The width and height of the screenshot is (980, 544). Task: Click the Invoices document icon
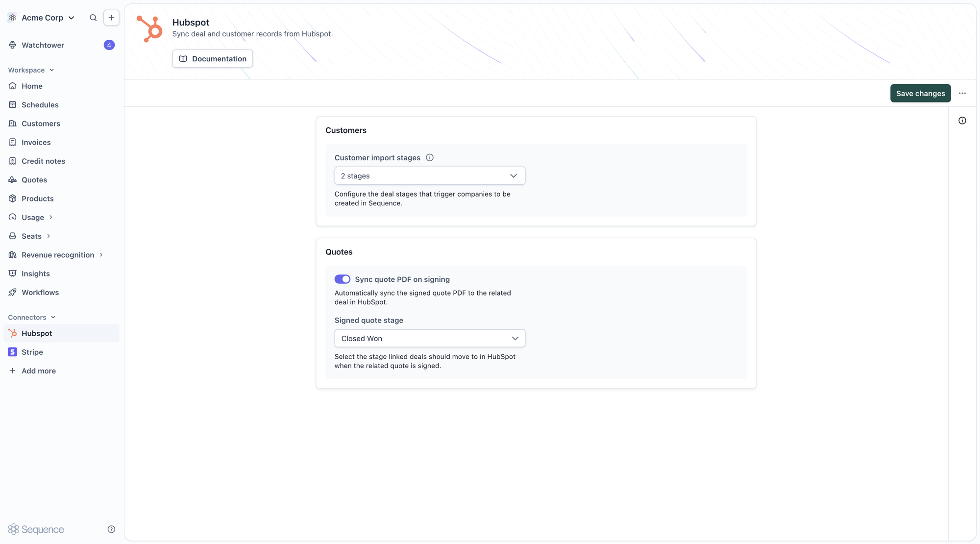click(x=13, y=143)
